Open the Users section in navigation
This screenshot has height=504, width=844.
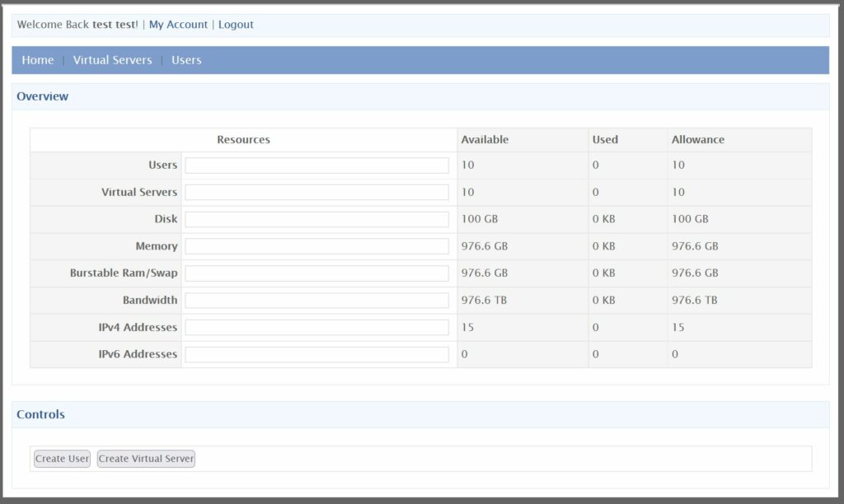point(185,59)
